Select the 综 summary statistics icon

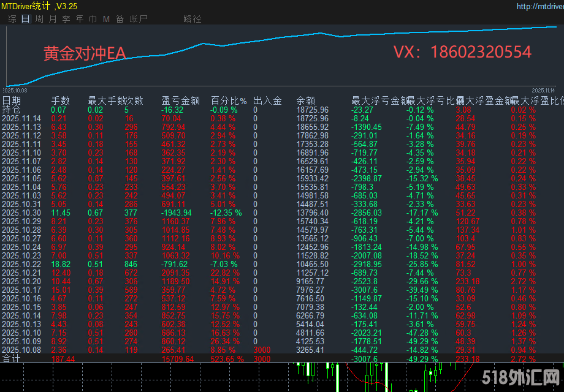11,19
